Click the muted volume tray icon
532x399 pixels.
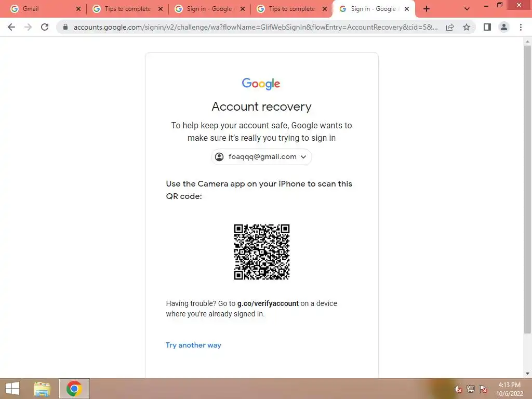458,390
